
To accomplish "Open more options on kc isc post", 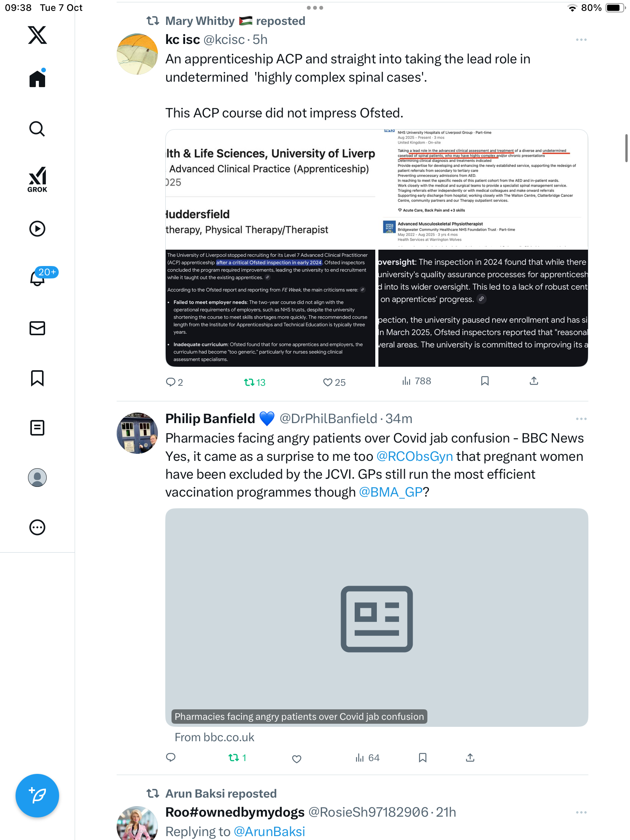I will click(581, 40).
